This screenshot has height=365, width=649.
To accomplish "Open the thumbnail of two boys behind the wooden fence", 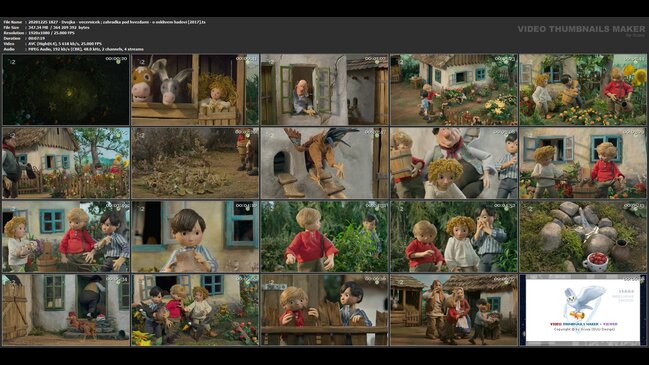I will click(324, 310).
